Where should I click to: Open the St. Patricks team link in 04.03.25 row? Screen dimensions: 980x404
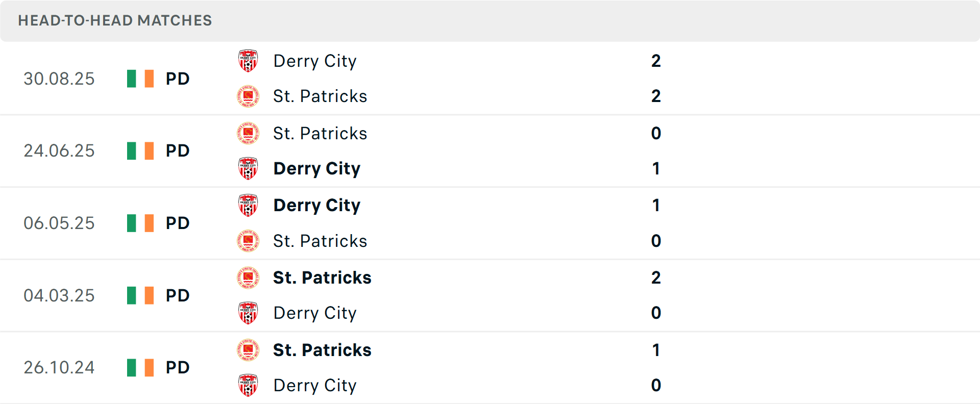tap(322, 278)
